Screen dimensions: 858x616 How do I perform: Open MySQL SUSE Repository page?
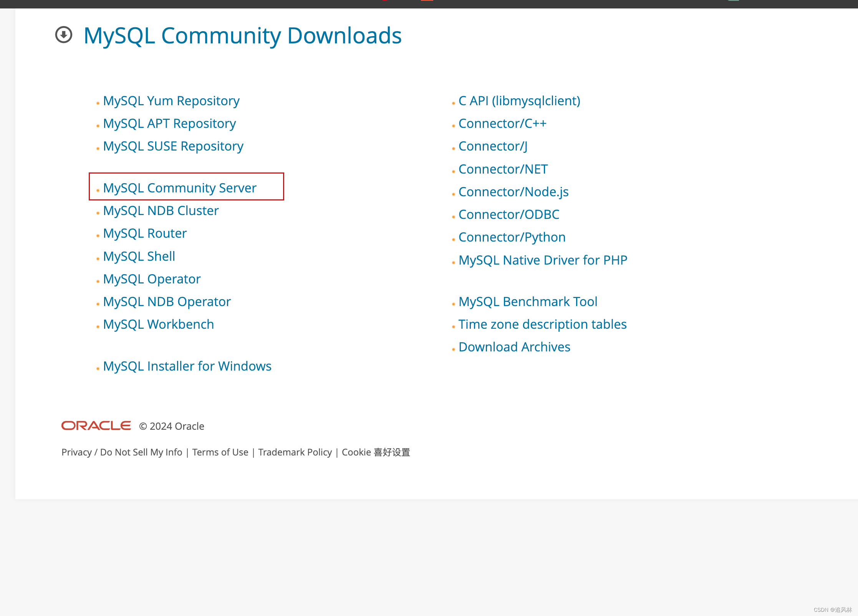(172, 146)
